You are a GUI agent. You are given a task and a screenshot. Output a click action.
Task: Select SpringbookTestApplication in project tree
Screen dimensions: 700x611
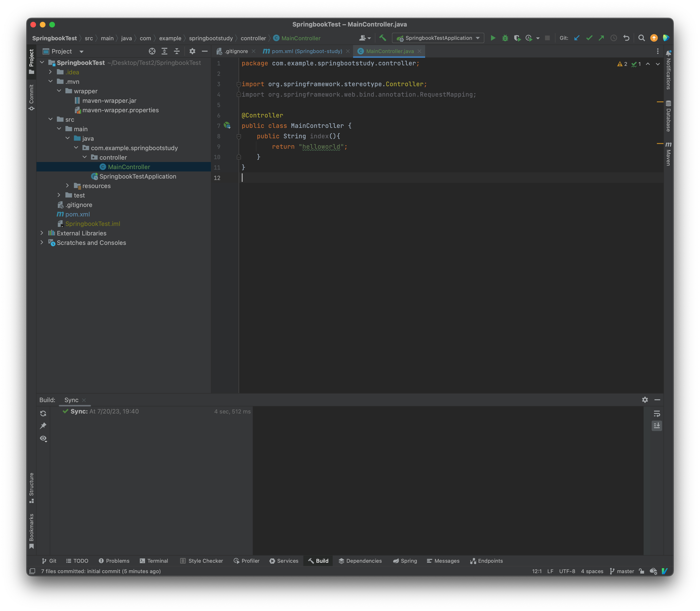tap(137, 176)
